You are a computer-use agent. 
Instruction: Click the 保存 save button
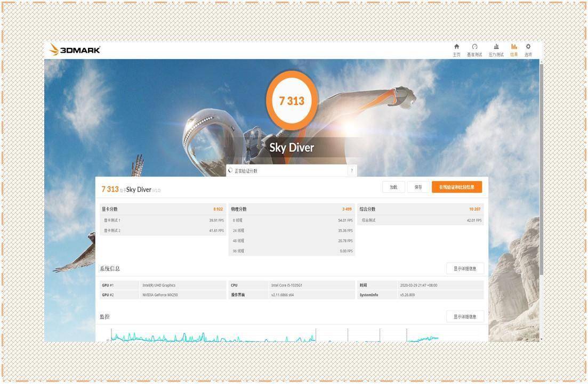[418, 187]
